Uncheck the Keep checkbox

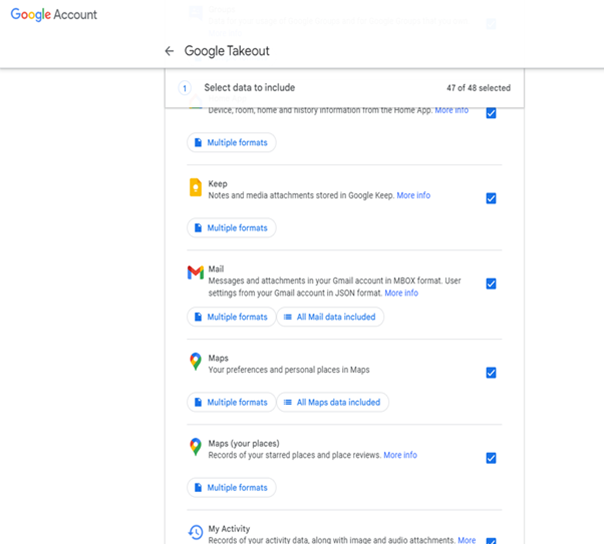point(491,198)
